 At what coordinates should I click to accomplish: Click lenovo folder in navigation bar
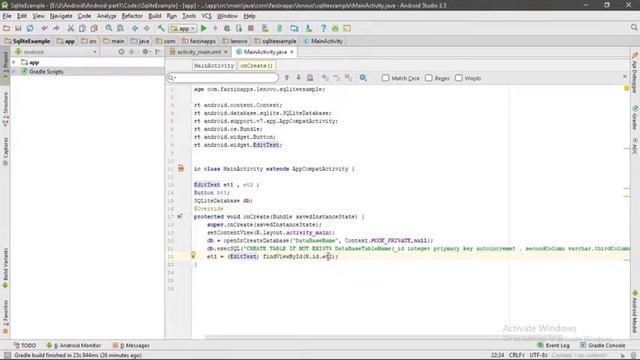[235, 41]
